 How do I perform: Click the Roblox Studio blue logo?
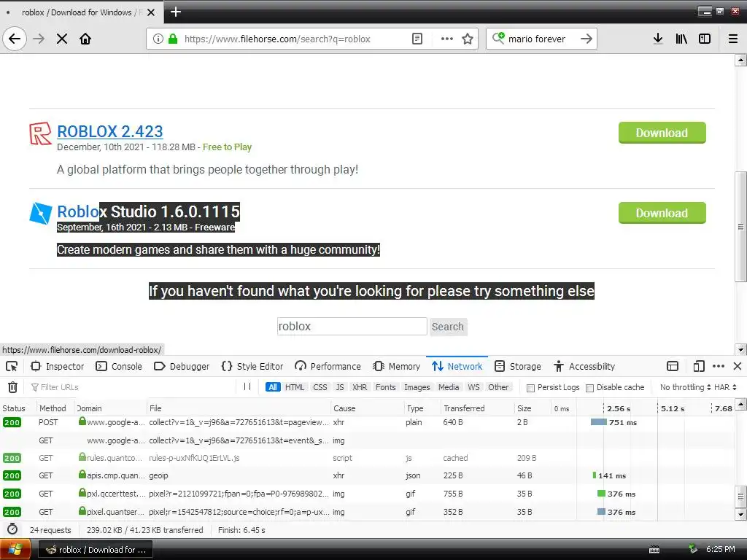pos(41,214)
